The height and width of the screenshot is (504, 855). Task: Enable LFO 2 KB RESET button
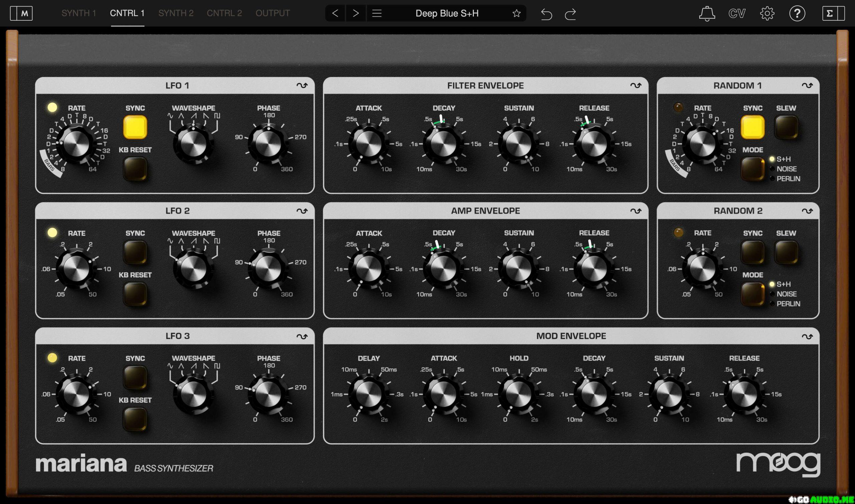(x=135, y=294)
